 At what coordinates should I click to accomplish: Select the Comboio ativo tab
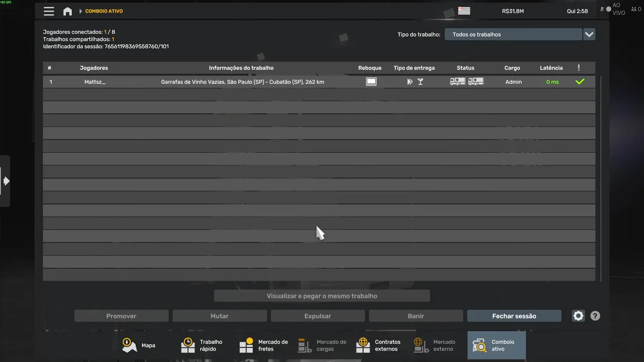click(497, 345)
